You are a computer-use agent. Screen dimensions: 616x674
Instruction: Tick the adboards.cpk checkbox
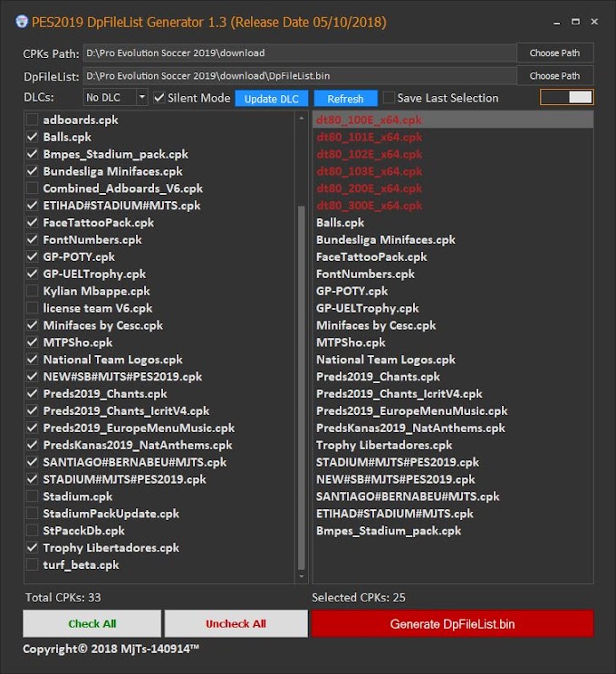33,120
